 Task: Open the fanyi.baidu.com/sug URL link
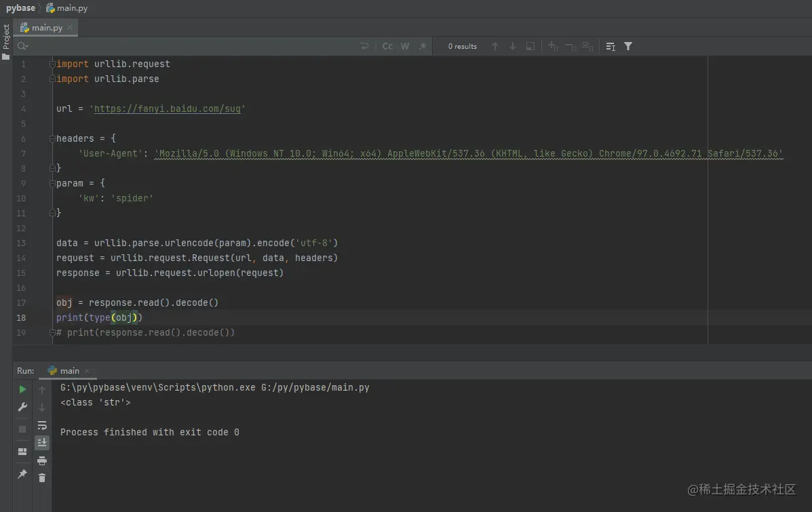[x=168, y=109]
